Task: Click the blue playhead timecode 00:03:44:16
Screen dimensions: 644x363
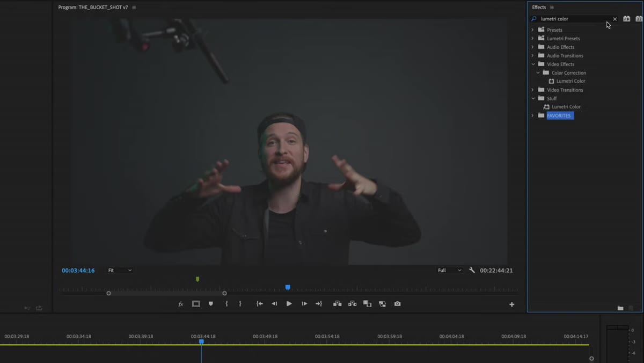Action: (x=78, y=271)
